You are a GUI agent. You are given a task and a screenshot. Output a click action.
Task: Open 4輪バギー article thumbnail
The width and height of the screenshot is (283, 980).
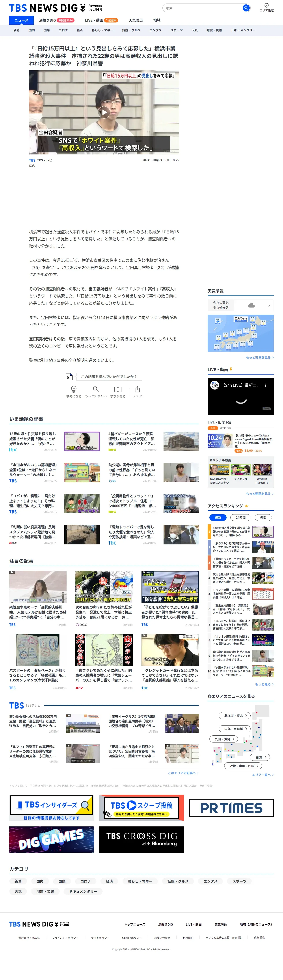pos(181,441)
